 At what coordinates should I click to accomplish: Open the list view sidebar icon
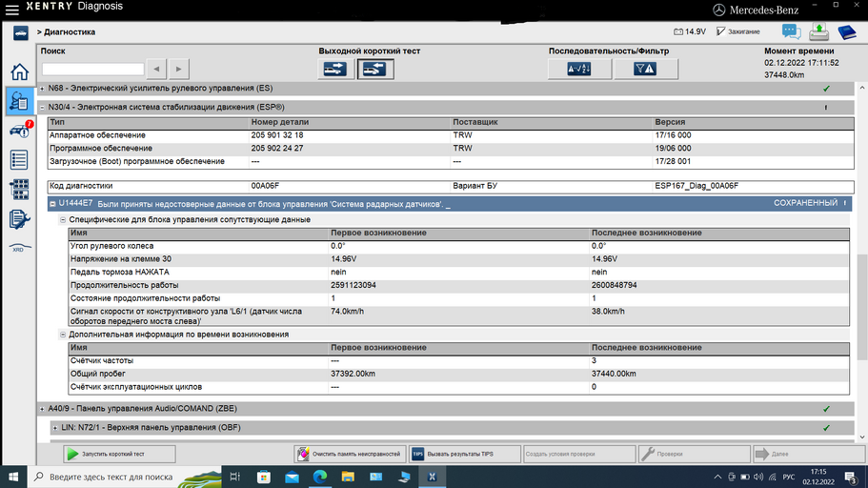point(19,160)
